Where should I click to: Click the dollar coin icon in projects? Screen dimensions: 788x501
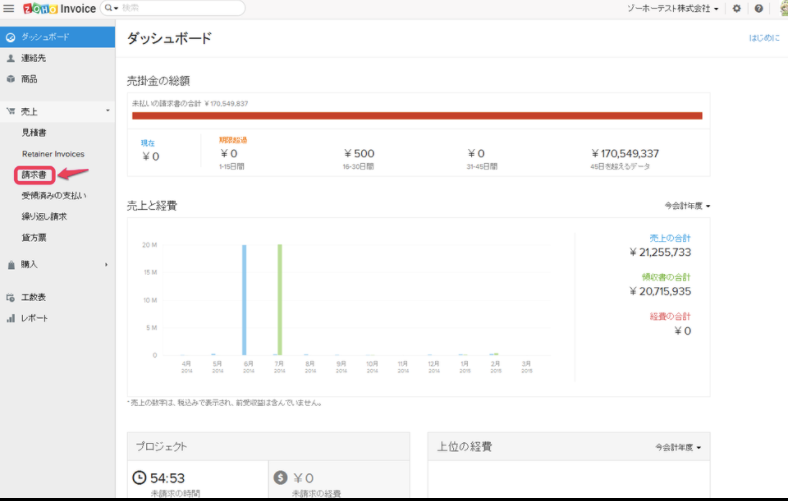[x=280, y=477]
